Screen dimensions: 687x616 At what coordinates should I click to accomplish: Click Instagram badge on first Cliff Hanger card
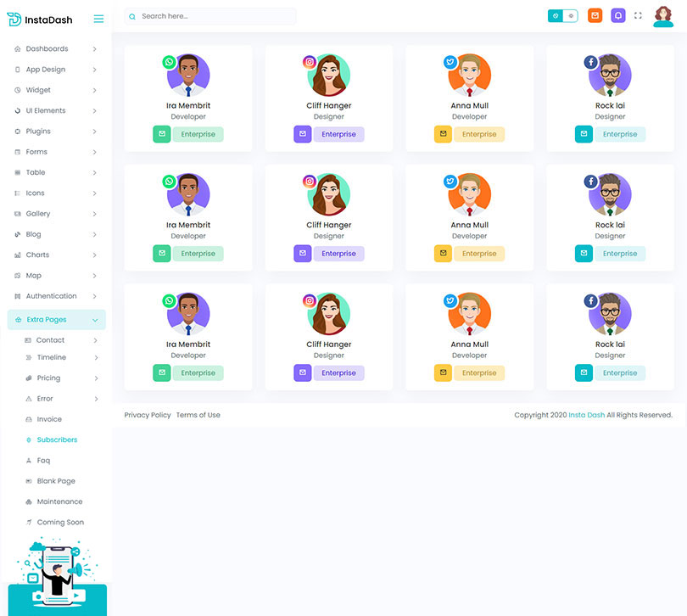point(310,62)
